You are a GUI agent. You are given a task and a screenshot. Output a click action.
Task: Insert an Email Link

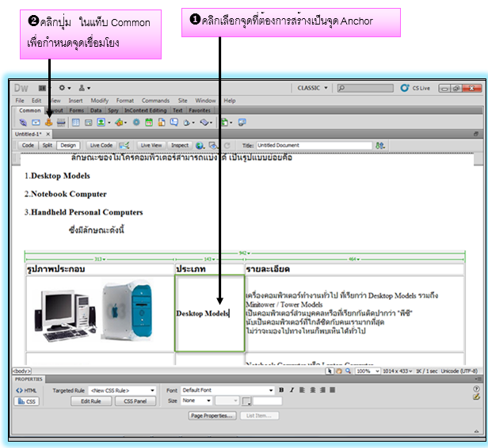point(36,123)
